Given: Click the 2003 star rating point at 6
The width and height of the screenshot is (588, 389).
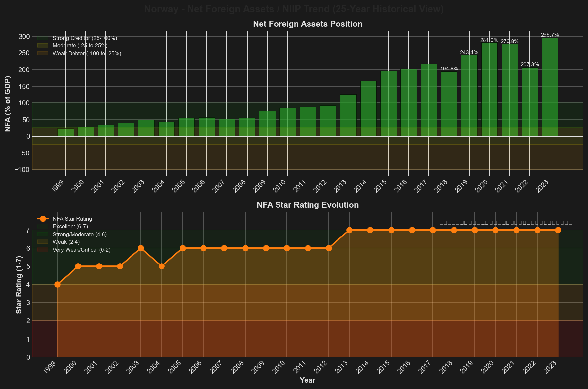Looking at the screenshot, I should [x=141, y=248].
